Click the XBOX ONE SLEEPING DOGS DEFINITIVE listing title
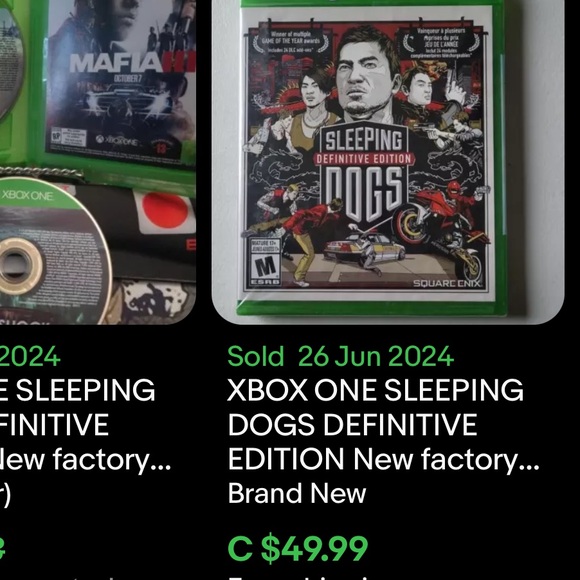Viewport: 580px width, 580px height. point(384,424)
